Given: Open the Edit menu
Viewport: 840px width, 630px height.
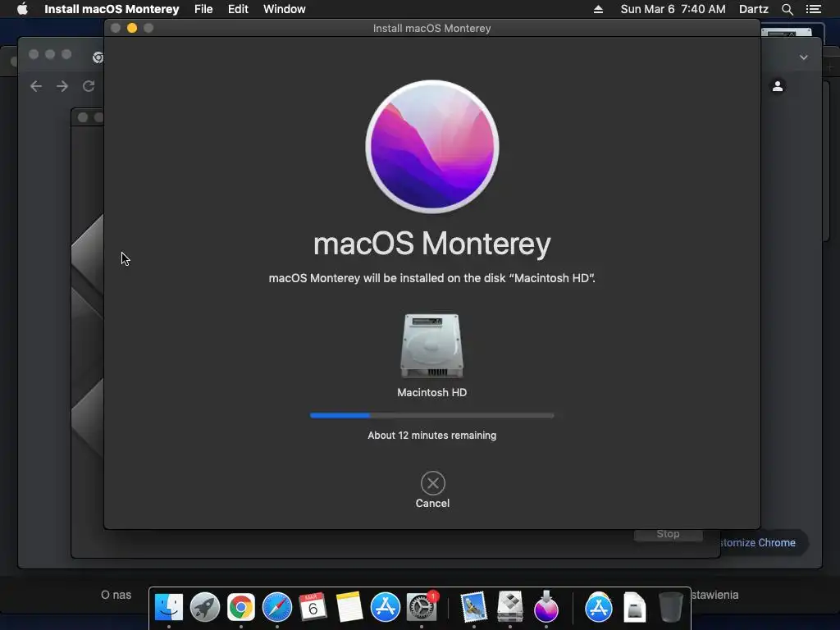Looking at the screenshot, I should pos(238,9).
